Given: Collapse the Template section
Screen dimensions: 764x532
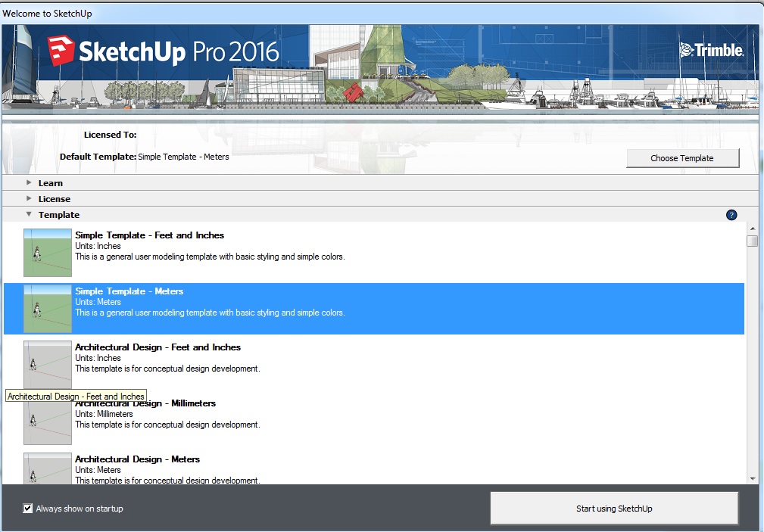Looking at the screenshot, I should (x=29, y=214).
